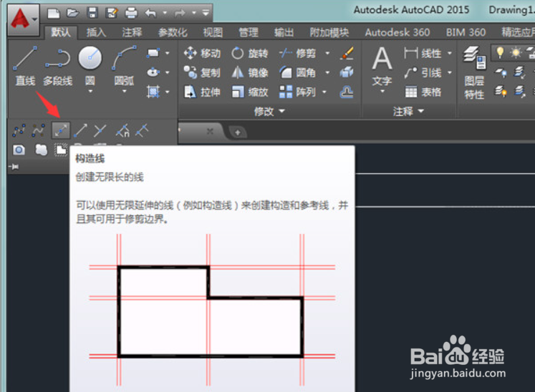The height and width of the screenshot is (392, 535).
Task: Open the 修剪 trim dropdown arrow
Action: click(x=327, y=53)
